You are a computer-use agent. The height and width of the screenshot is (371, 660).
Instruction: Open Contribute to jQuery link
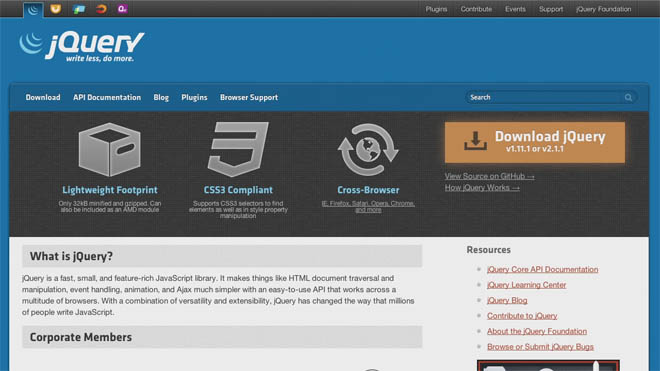[522, 316]
